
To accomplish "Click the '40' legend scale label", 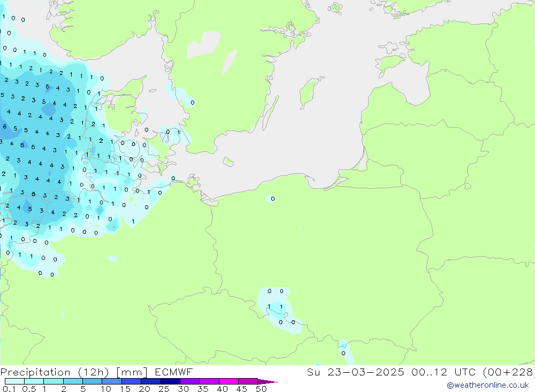I will pyautogui.click(x=223, y=389).
